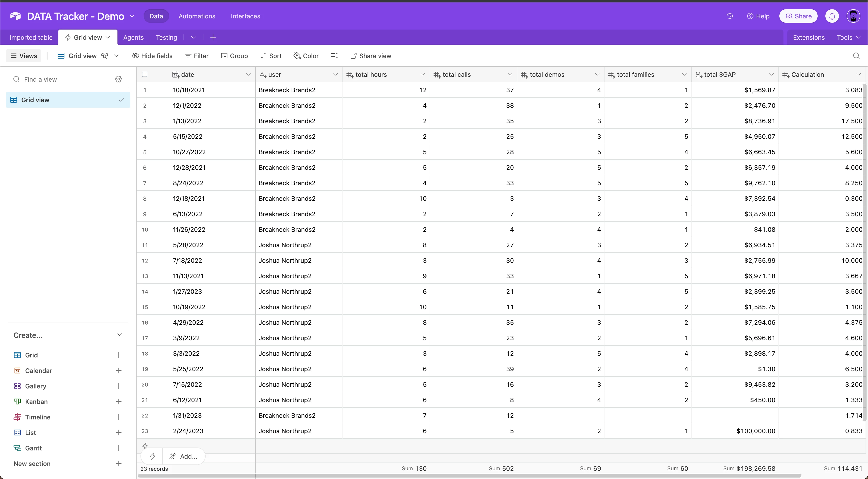Click the Airtable base logo icon
This screenshot has width=868, height=479.
[15, 16]
